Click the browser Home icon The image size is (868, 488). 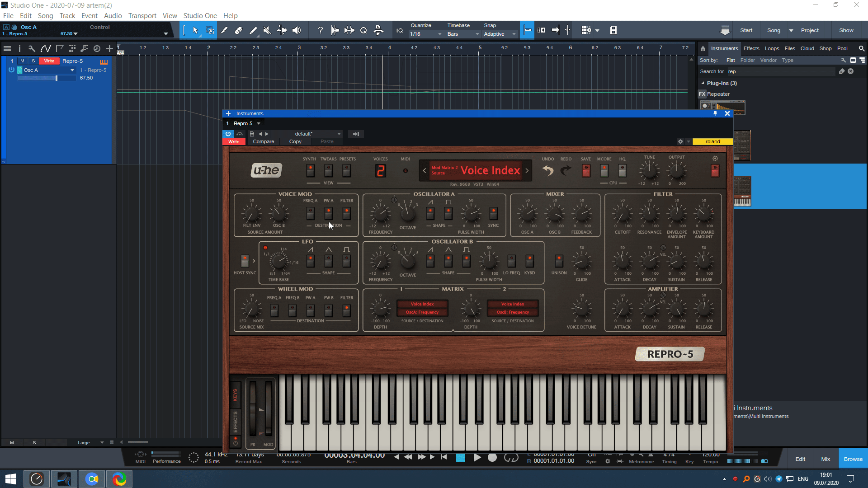tap(703, 48)
